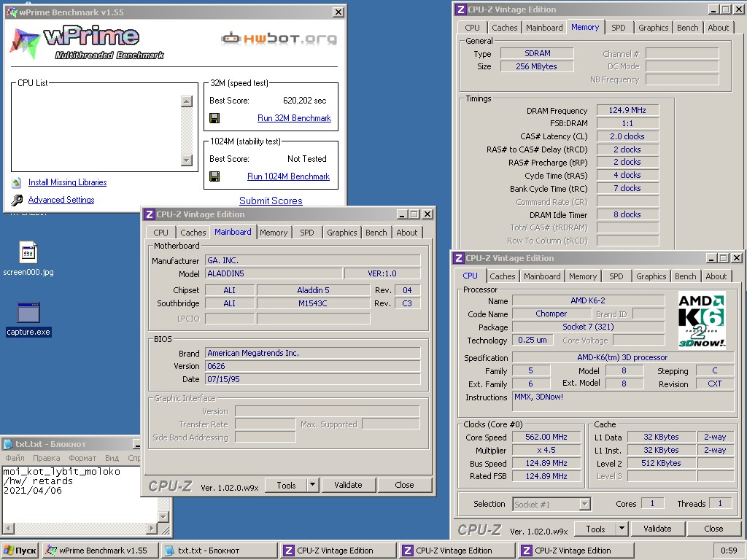This screenshot has height=560, width=747.
Task: Switch to the Memory tab in the CPU window
Action: [x=582, y=276]
